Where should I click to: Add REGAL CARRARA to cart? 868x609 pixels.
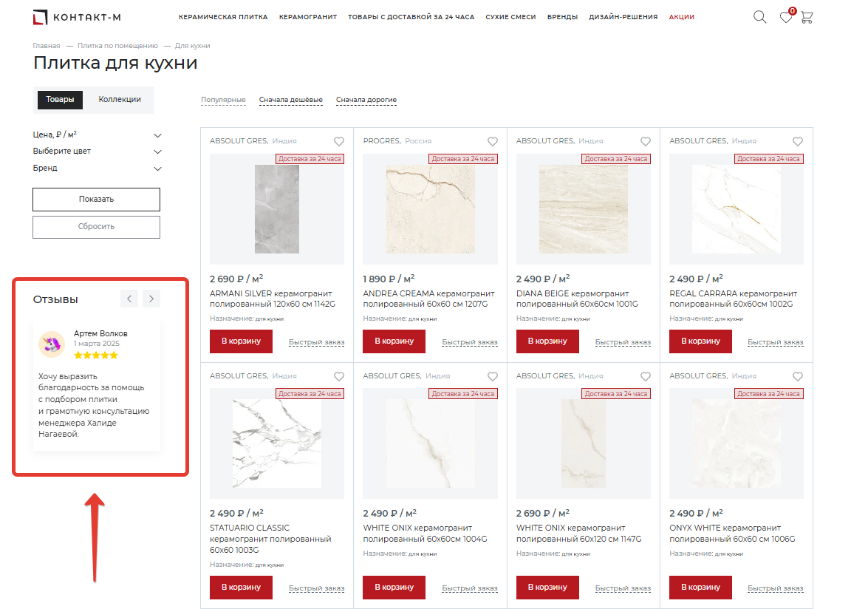point(700,341)
